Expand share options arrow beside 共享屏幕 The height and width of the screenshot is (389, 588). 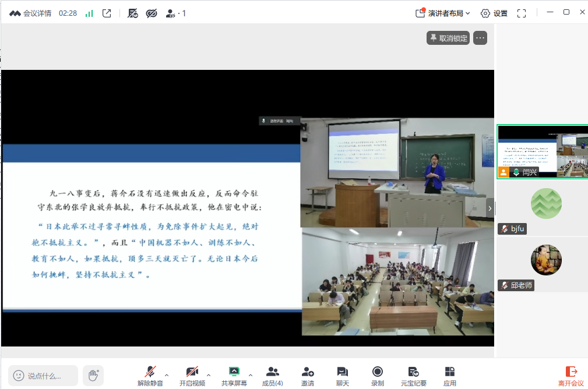tap(251, 375)
